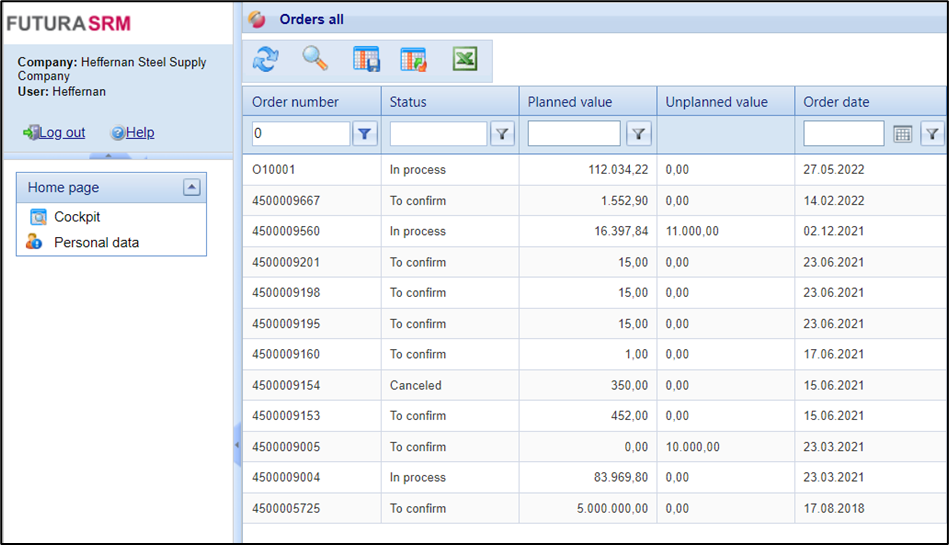Image resolution: width=949 pixels, height=545 pixels.
Task: Open the Order date calendar picker
Action: [x=902, y=134]
